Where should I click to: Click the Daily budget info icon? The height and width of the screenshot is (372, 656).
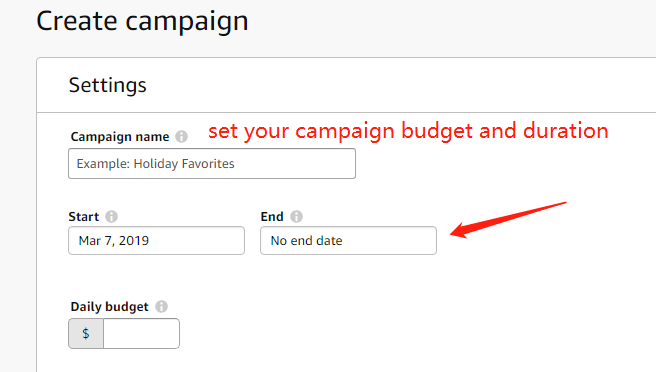pos(161,307)
